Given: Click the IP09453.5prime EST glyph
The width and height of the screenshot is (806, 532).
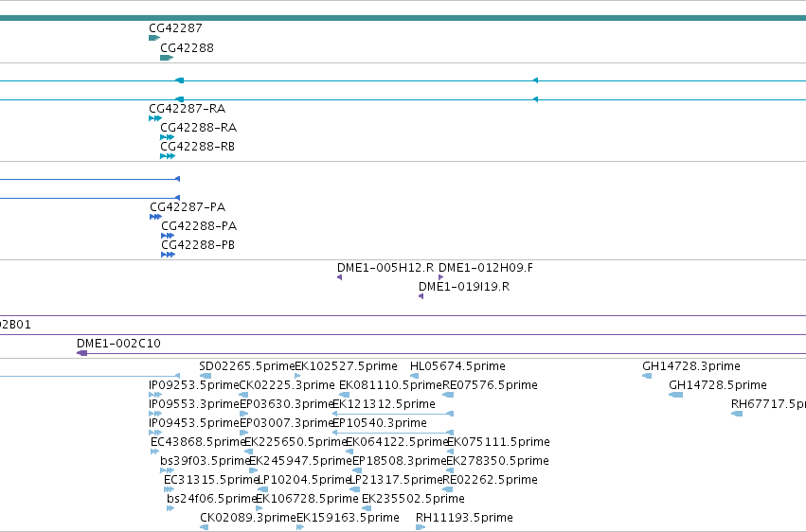Looking at the screenshot, I should 155,434.
